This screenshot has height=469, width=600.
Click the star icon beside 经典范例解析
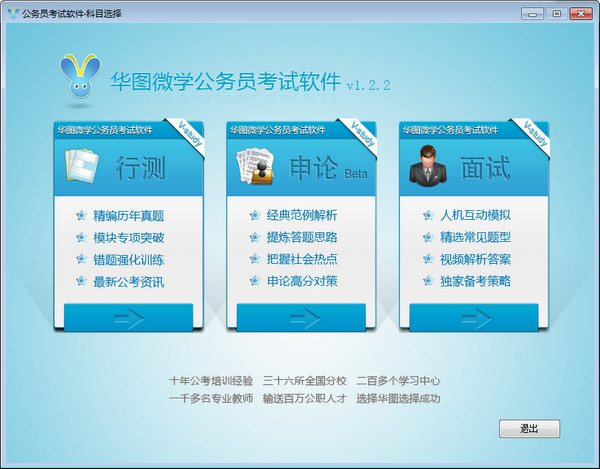(255, 215)
